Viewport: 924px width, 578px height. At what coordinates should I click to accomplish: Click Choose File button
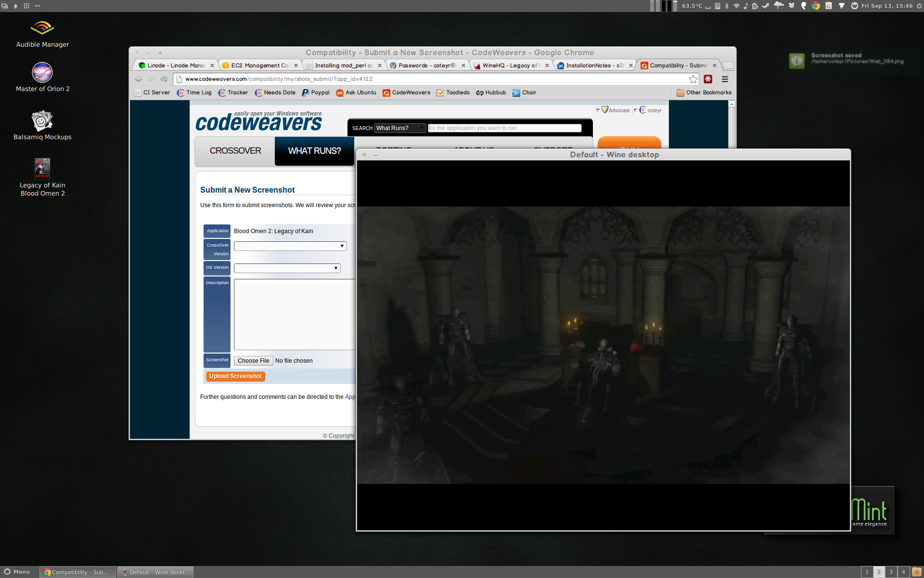pos(253,361)
